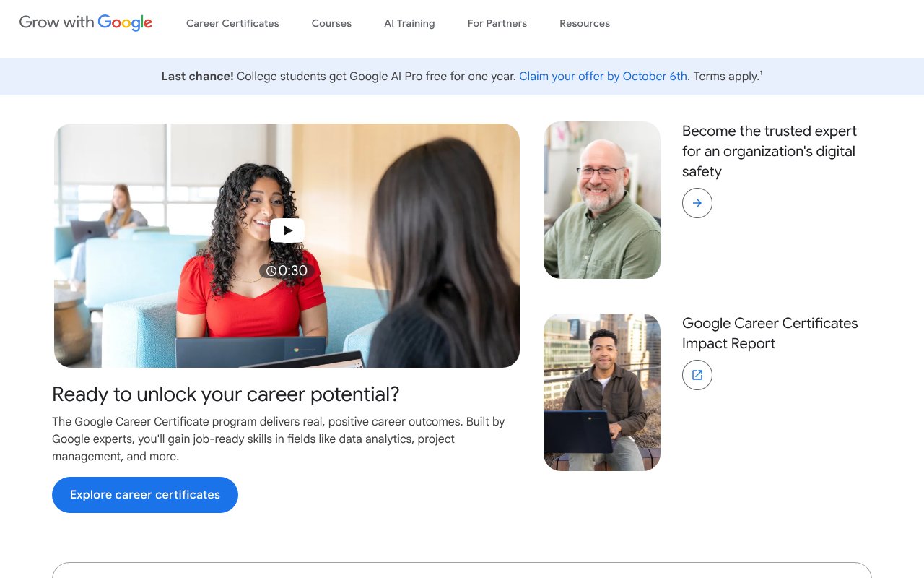Click the 0:30 video duration badge
The image size is (924, 578).
(287, 271)
